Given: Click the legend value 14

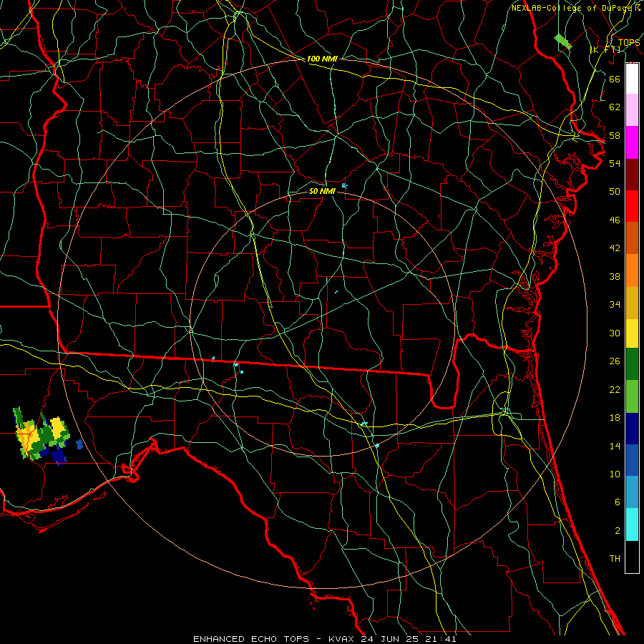Looking at the screenshot, I should click(x=615, y=446).
